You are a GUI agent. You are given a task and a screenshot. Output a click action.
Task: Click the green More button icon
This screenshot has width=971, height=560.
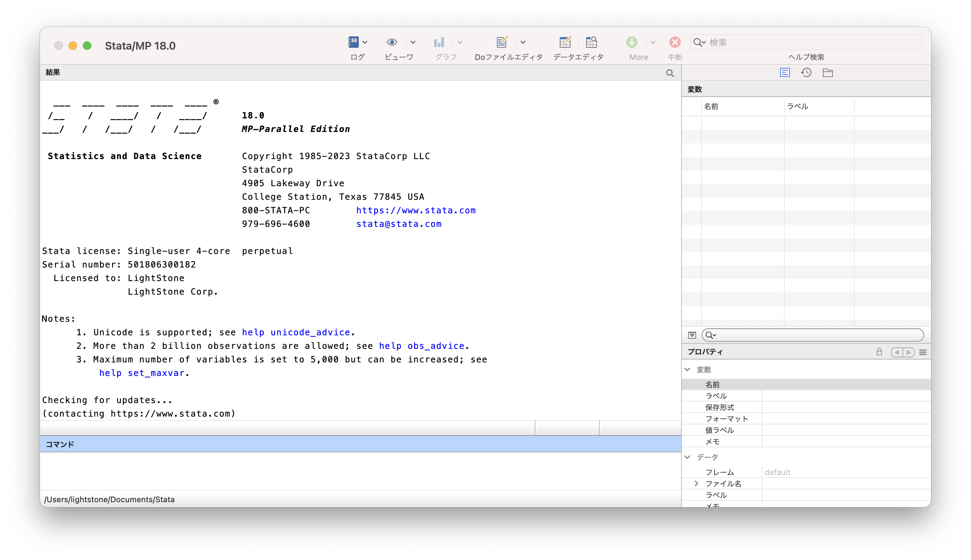pos(632,42)
